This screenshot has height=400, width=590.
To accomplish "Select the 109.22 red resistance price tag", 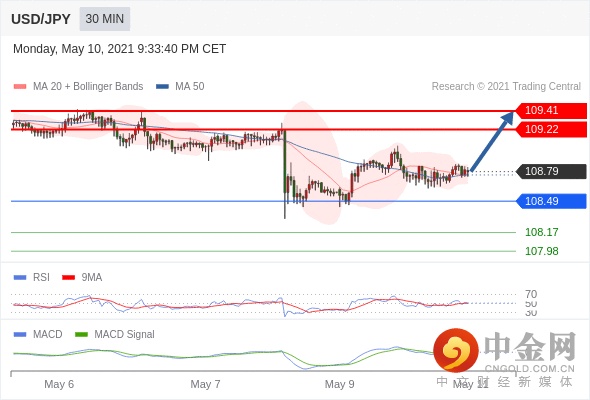I will [551, 129].
